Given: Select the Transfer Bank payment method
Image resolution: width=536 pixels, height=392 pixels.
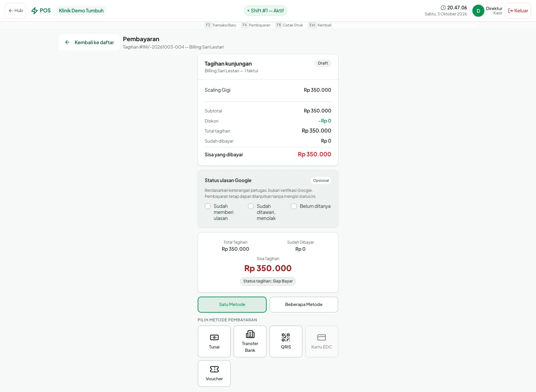Looking at the screenshot, I should [250, 341].
